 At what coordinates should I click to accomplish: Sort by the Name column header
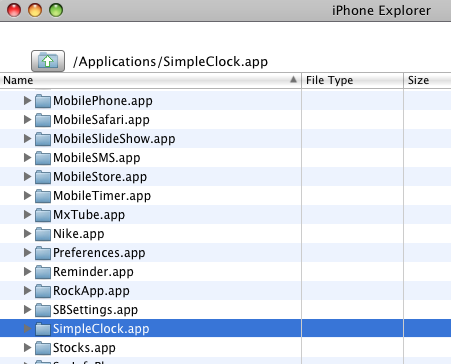(151, 80)
